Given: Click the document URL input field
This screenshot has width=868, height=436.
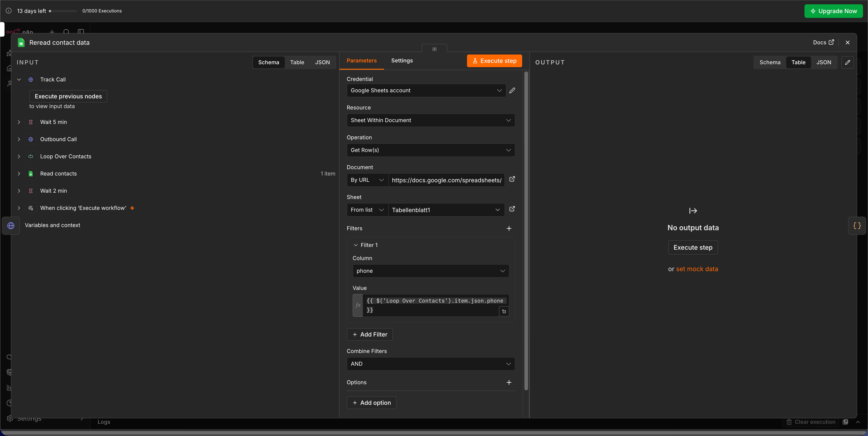Looking at the screenshot, I should tap(446, 180).
